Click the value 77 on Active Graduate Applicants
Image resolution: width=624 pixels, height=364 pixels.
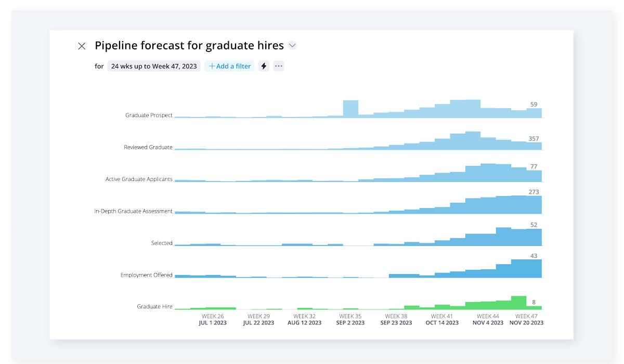click(534, 167)
